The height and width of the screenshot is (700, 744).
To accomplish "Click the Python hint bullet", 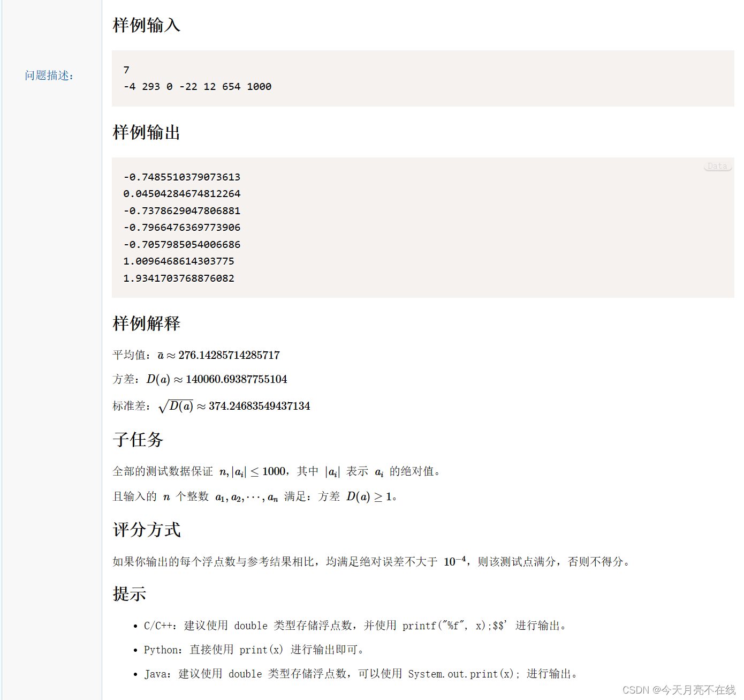I will point(254,650).
